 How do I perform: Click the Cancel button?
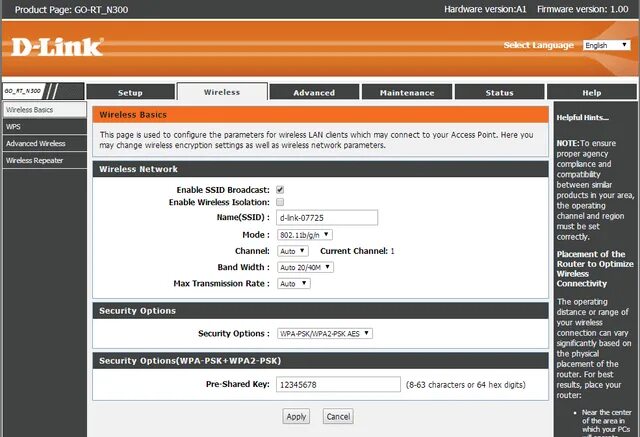338,417
